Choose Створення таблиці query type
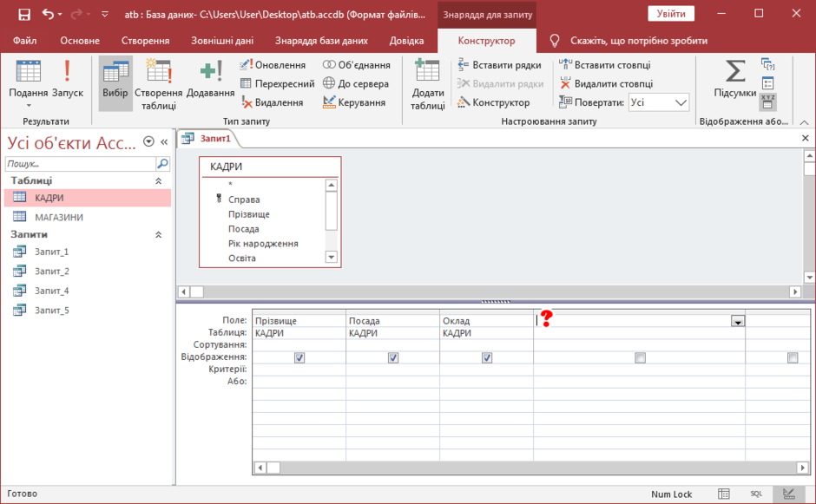Viewport: 816px width, 504px height. point(158,84)
